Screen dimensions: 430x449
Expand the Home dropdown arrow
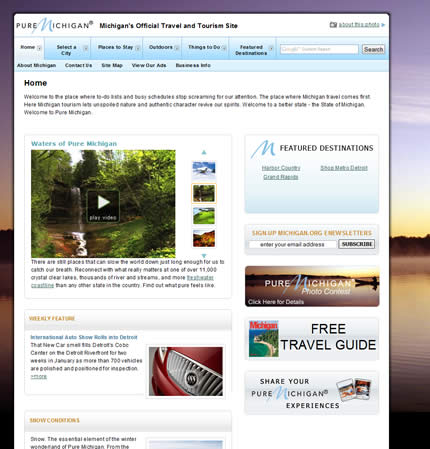tap(39, 48)
